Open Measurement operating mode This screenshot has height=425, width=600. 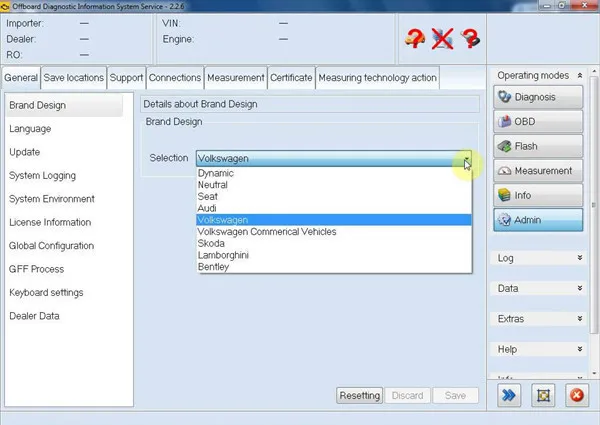[x=538, y=171]
